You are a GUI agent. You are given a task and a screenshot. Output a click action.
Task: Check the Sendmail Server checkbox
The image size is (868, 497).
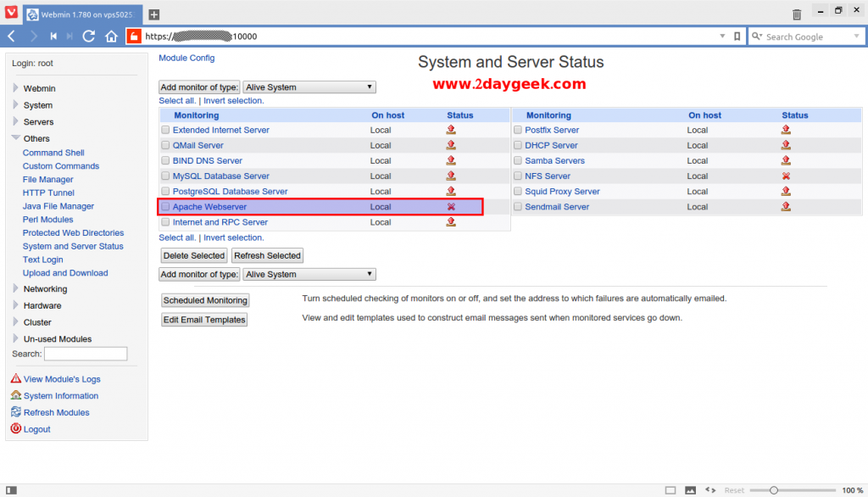click(517, 206)
